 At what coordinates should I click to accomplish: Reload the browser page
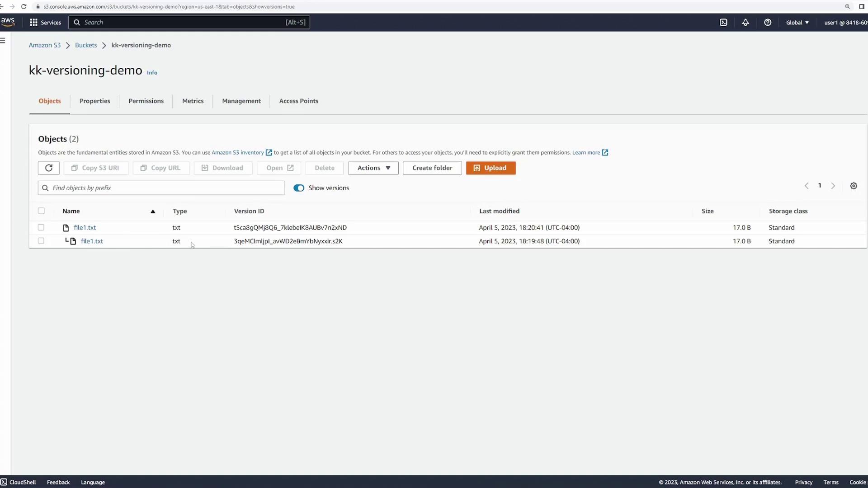coord(24,7)
